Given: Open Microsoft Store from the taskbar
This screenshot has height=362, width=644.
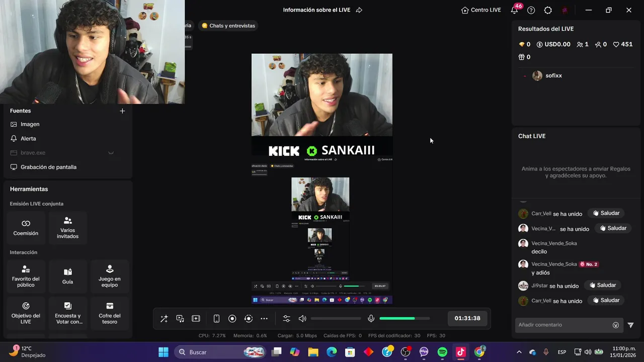Looking at the screenshot, I should [x=350, y=352].
